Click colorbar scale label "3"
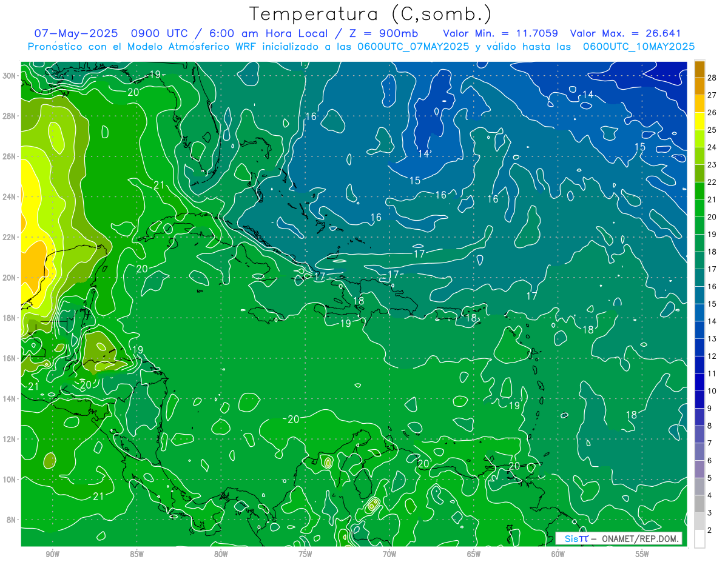This screenshot has height=562, width=728. (x=710, y=512)
